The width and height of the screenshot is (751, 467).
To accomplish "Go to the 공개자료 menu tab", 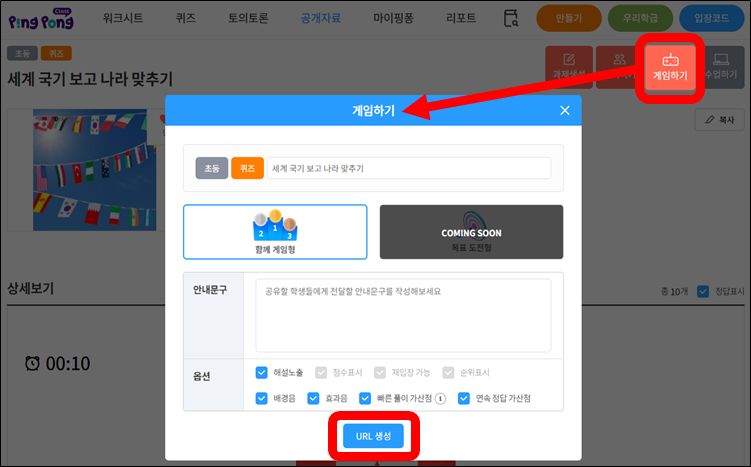I will click(x=320, y=18).
